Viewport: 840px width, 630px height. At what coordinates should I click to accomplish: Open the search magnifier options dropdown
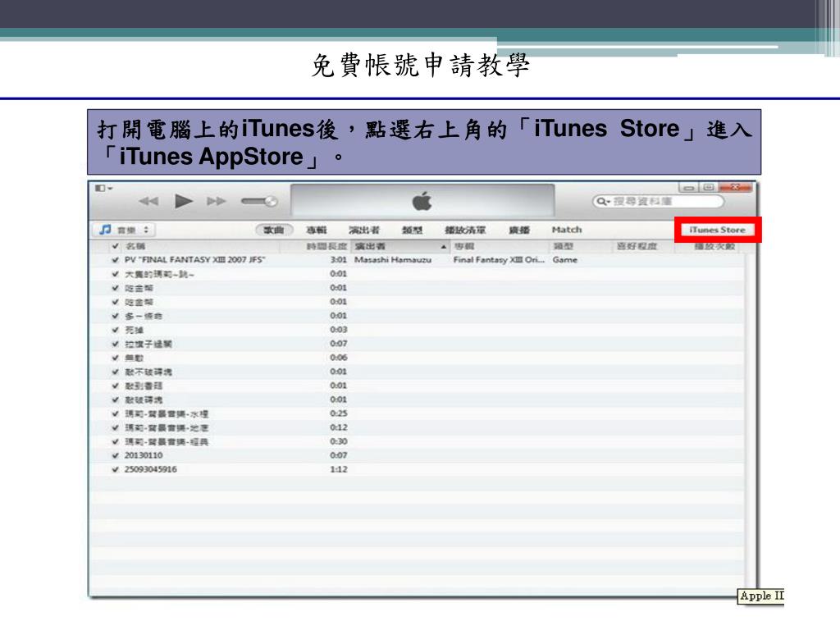coord(604,202)
